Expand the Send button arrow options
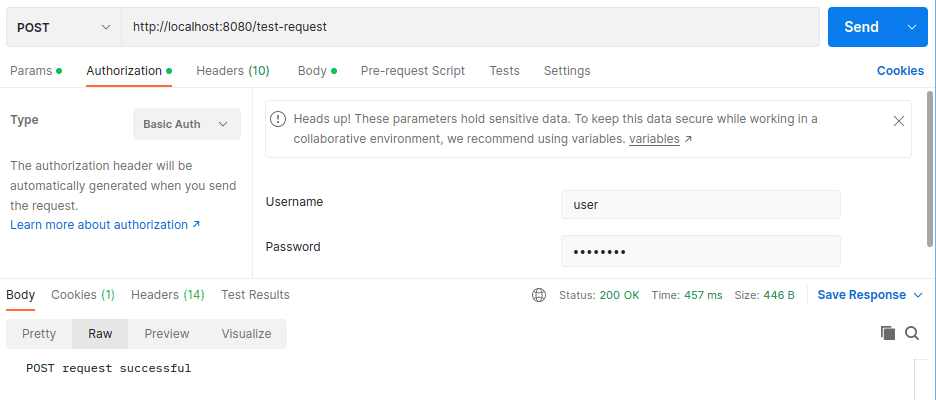Image resolution: width=936 pixels, height=400 pixels. tap(911, 27)
